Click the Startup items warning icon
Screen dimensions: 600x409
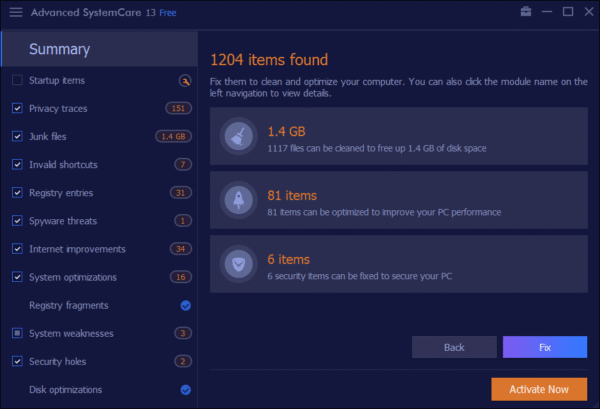coord(184,80)
